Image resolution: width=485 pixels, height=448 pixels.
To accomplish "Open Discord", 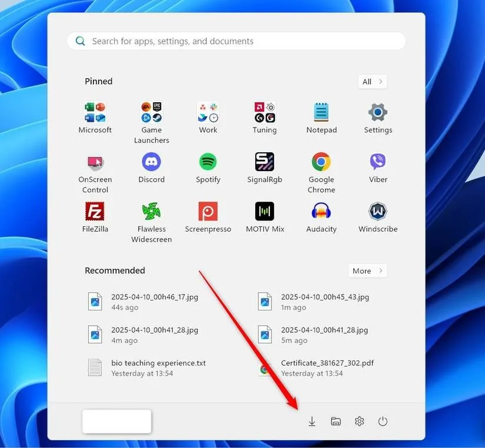I will tap(151, 168).
